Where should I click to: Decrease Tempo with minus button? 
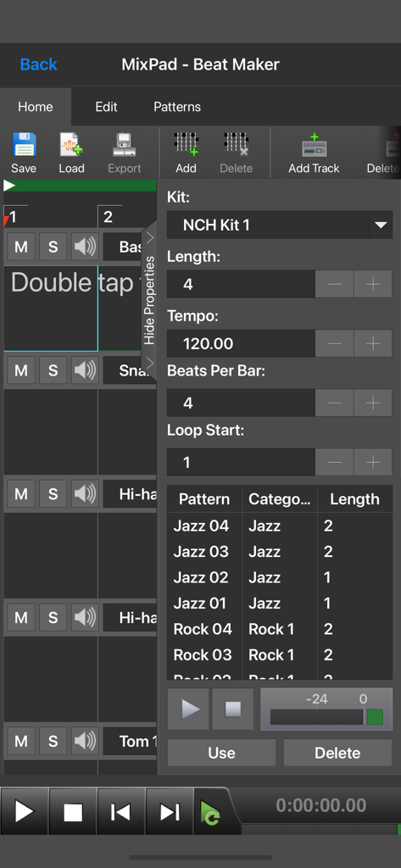click(x=334, y=344)
